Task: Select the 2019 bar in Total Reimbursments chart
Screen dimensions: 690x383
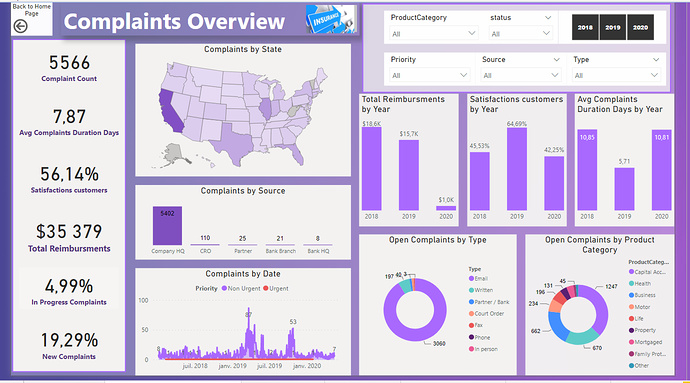Action: click(409, 175)
